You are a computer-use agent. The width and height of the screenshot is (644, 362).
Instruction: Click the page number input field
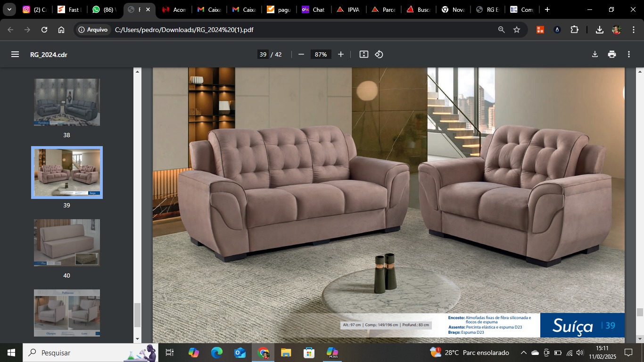[x=263, y=54]
